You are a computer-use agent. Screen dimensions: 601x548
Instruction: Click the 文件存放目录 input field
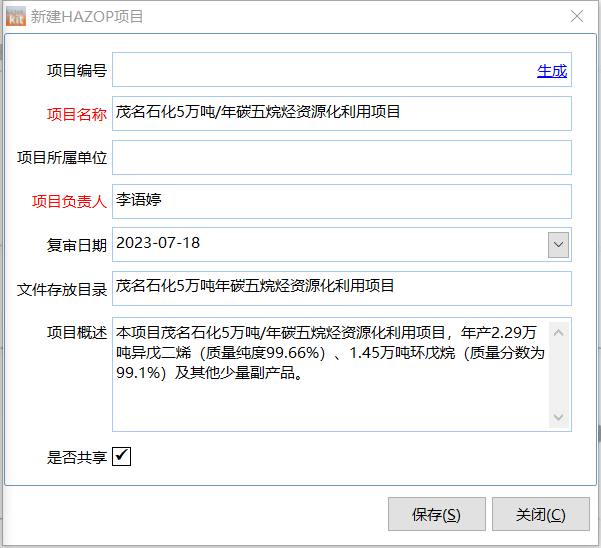point(342,289)
